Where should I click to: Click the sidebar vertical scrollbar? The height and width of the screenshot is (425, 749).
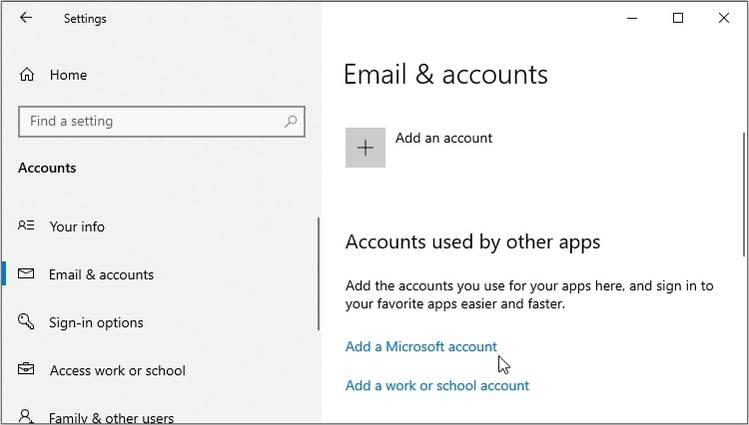point(318,273)
